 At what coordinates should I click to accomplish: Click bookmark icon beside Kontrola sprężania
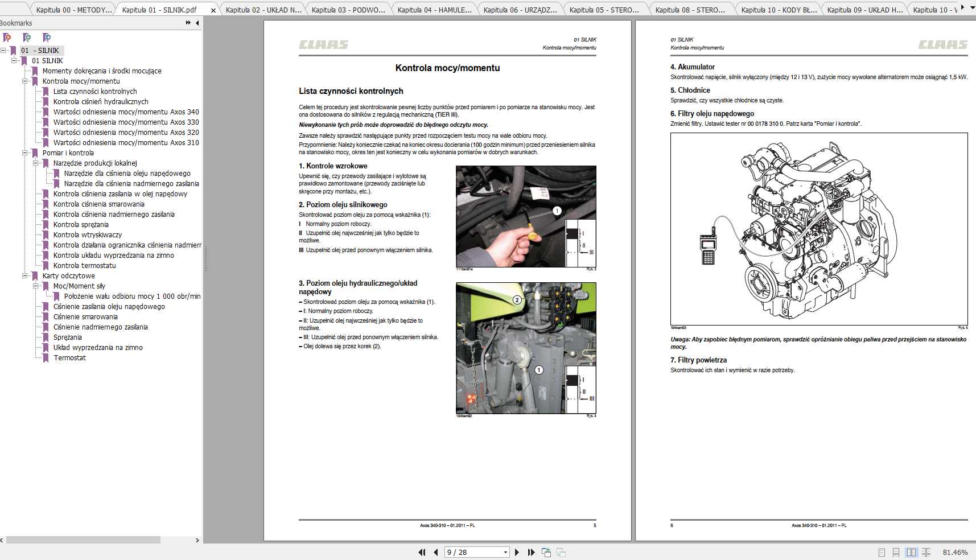point(46,225)
